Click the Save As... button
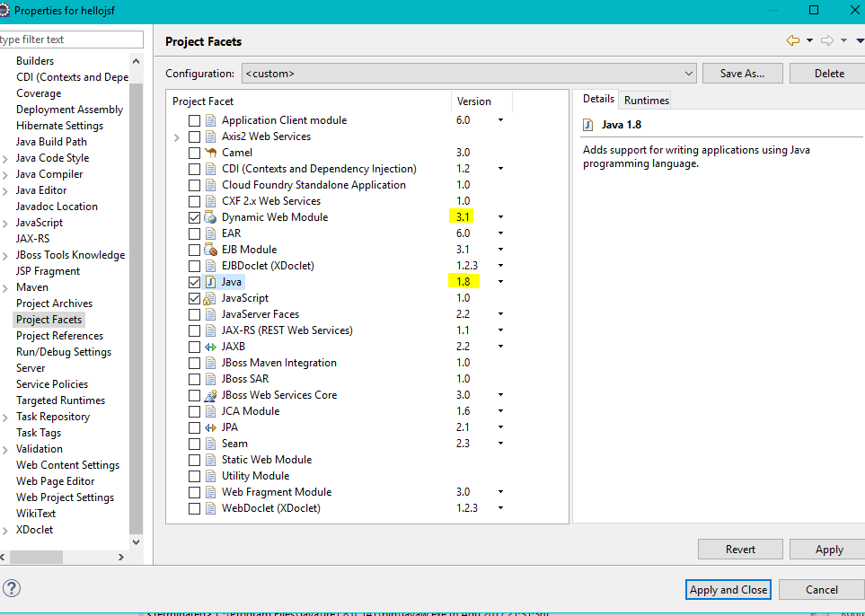 pyautogui.click(x=742, y=74)
